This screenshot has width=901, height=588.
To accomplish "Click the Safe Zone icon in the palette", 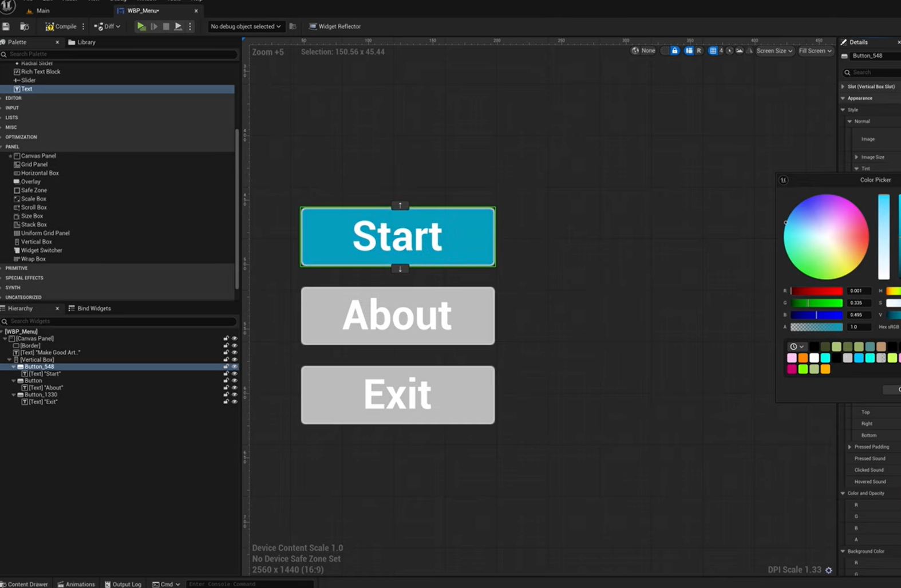I will click(x=17, y=190).
